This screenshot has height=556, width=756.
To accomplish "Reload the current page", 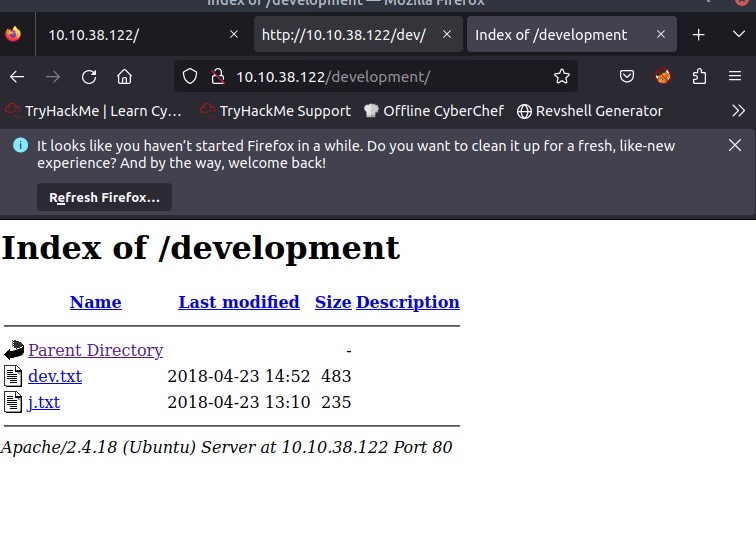I will [89, 77].
